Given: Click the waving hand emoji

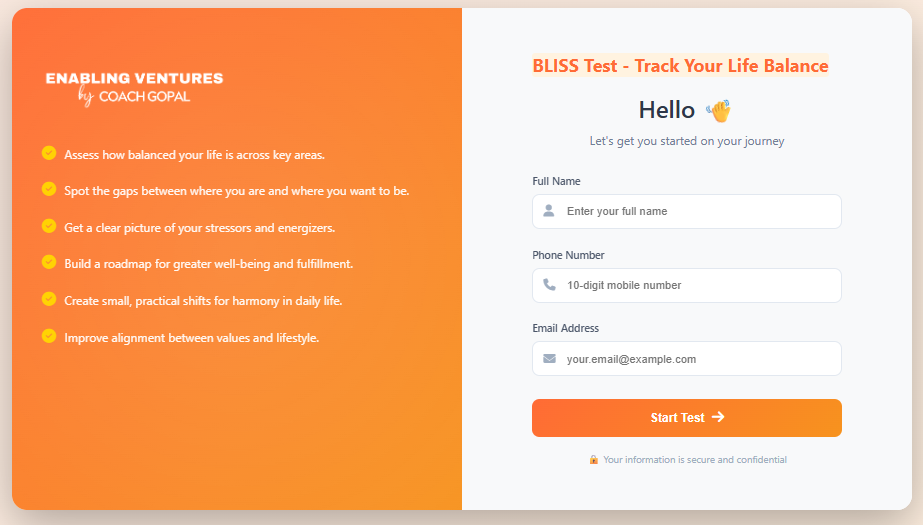Looking at the screenshot, I should pyautogui.click(x=719, y=111).
